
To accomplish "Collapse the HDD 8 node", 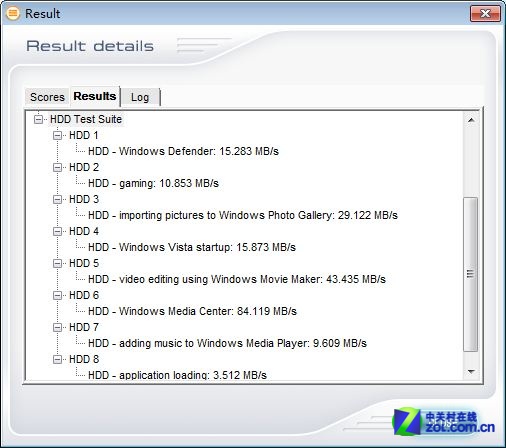I will tap(58, 359).
